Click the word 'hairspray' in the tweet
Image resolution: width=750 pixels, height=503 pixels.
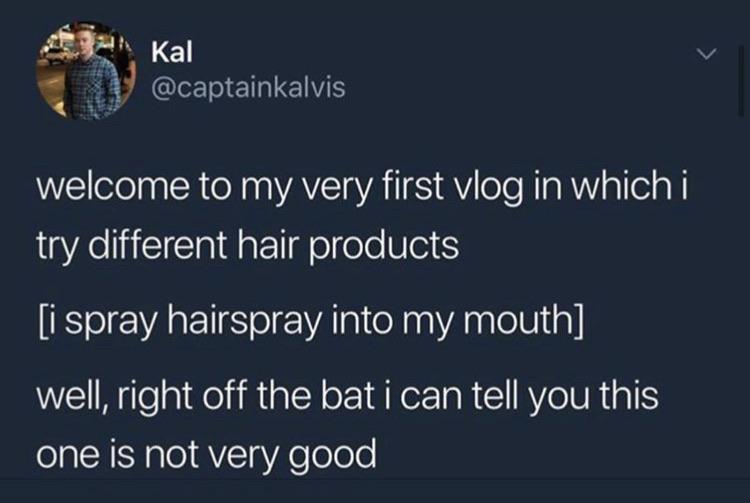pyautogui.click(x=243, y=322)
